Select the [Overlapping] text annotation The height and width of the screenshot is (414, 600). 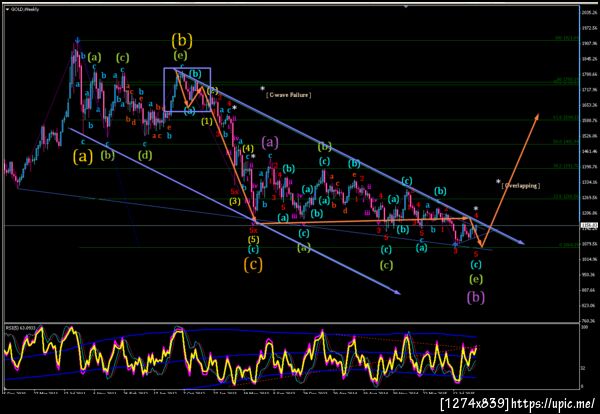(x=521, y=186)
